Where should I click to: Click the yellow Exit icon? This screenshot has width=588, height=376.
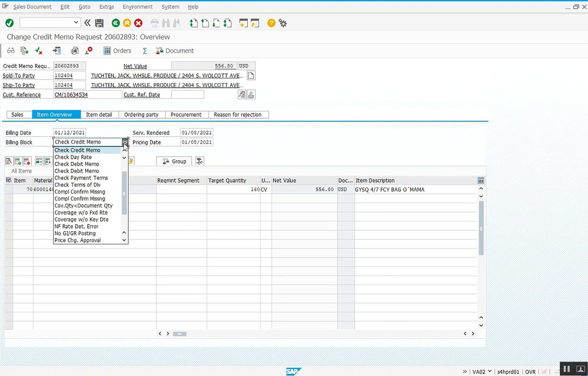[127, 23]
